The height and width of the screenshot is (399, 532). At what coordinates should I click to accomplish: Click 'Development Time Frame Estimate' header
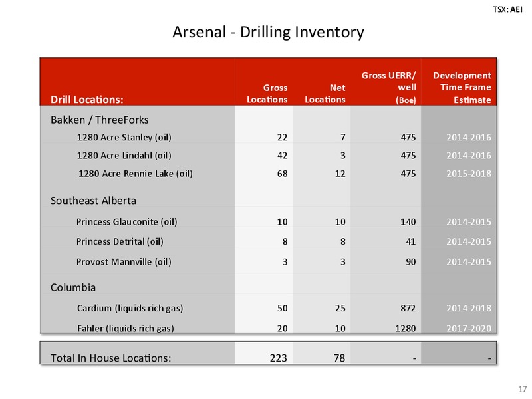click(462, 88)
